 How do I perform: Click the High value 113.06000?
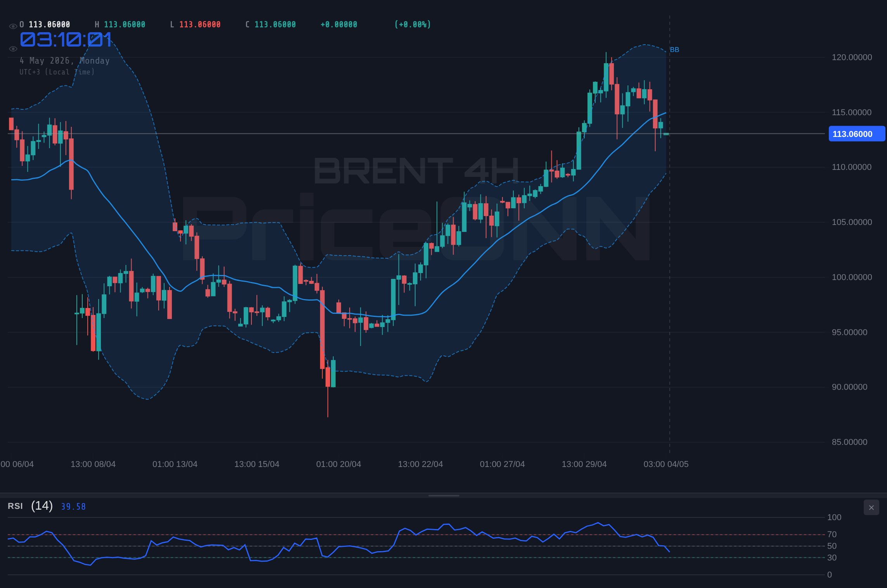coord(125,24)
